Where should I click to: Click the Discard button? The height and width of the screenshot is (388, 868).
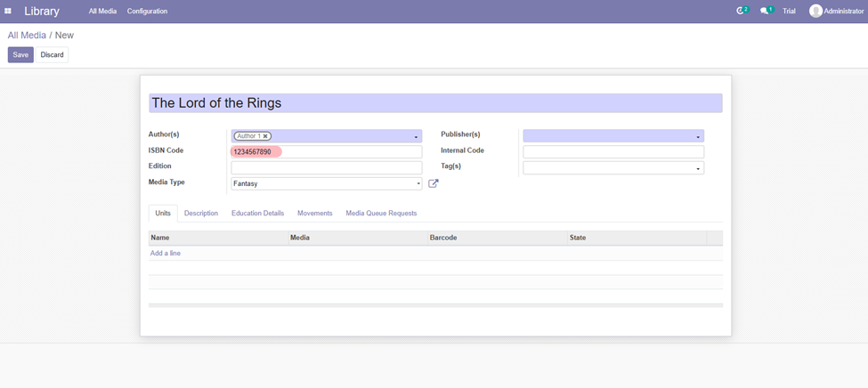pos(52,55)
